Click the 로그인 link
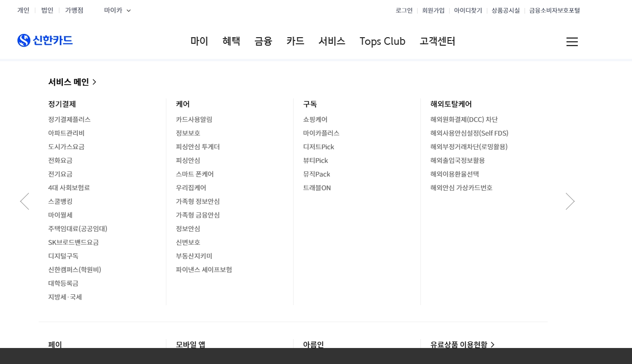This screenshot has width=632, height=364. 404,10
